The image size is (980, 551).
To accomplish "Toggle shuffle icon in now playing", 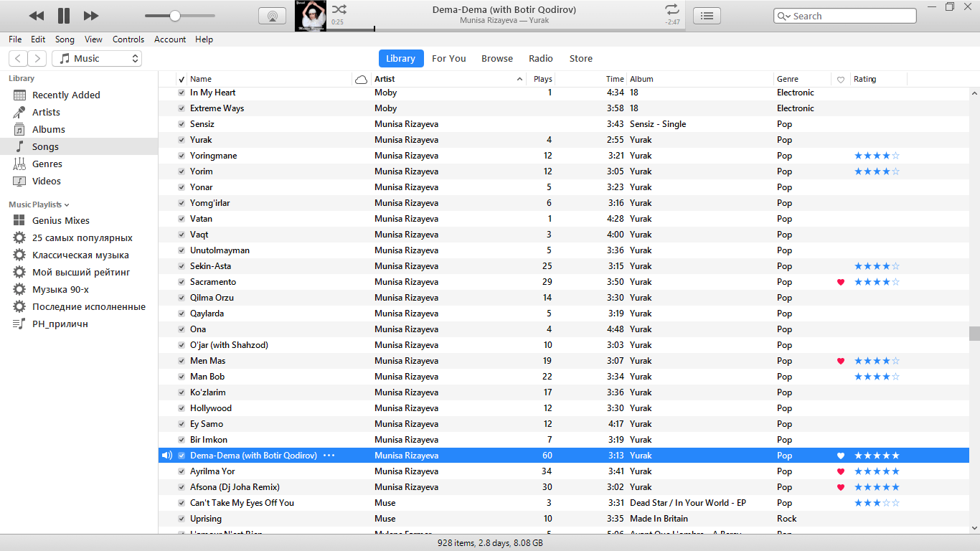I will [x=339, y=9].
